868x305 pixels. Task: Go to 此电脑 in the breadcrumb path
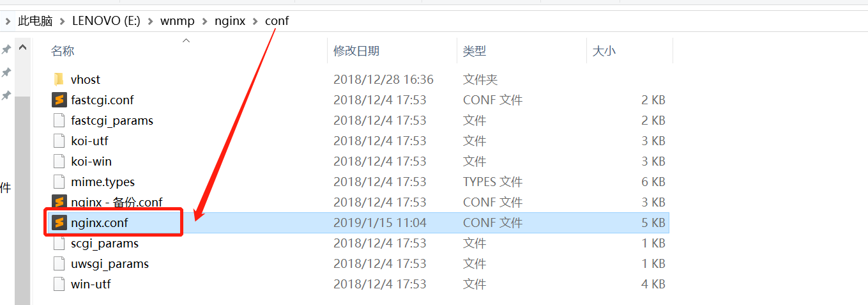pyautogui.click(x=35, y=21)
